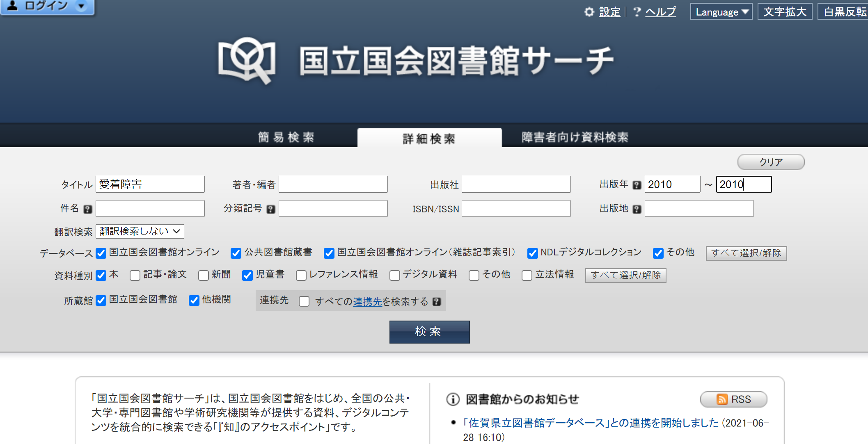This screenshot has width=868, height=444.
Task: Click 資料種別 すべて選択/解除 button
Action: point(625,276)
